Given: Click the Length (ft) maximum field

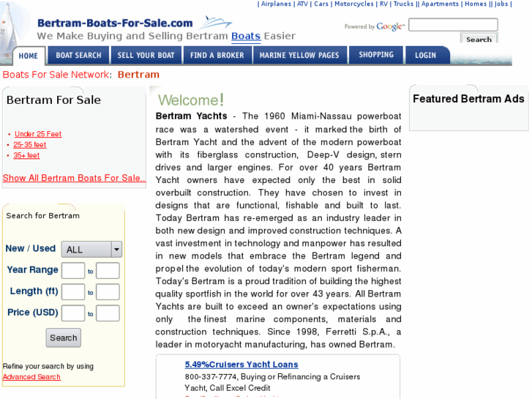Looking at the screenshot, I should click(x=108, y=291).
